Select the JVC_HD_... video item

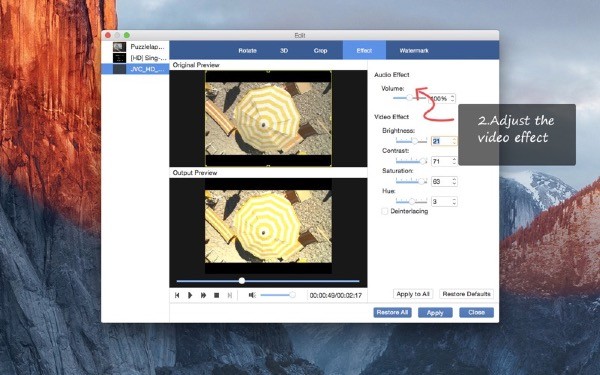point(135,69)
